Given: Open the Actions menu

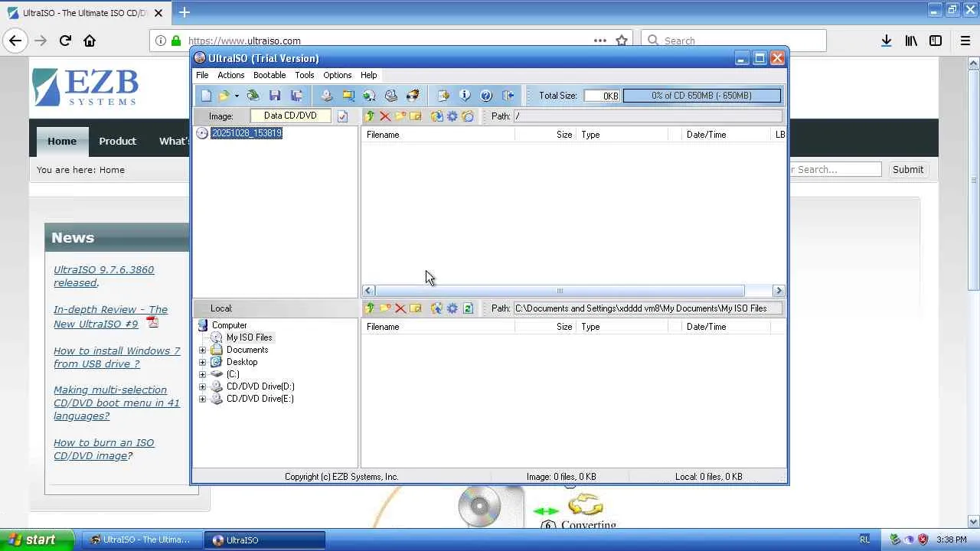Looking at the screenshot, I should click(230, 75).
